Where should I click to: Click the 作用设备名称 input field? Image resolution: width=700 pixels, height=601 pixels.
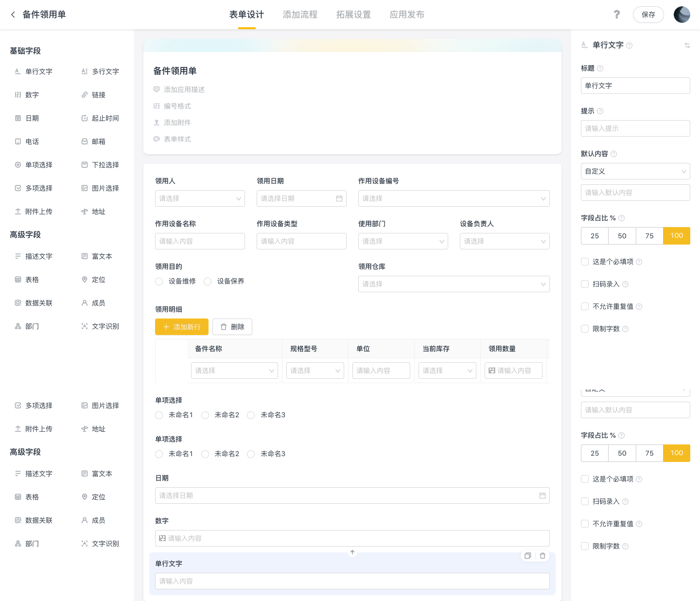200,241
